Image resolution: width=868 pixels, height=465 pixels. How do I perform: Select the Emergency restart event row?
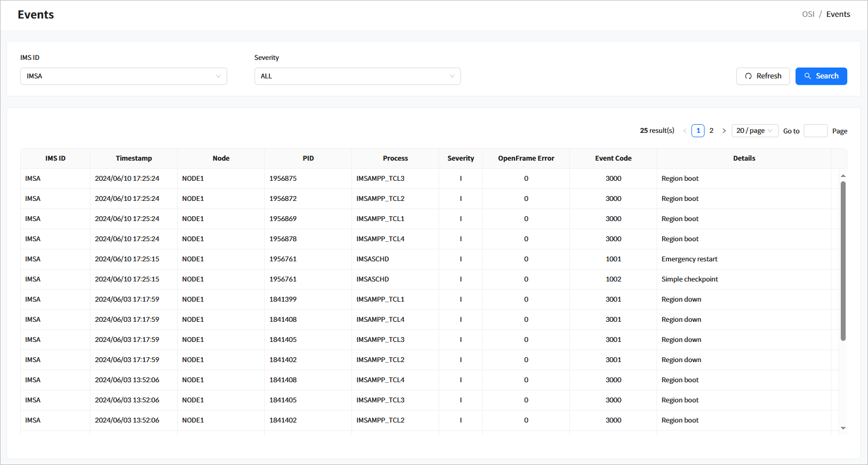[x=689, y=259]
